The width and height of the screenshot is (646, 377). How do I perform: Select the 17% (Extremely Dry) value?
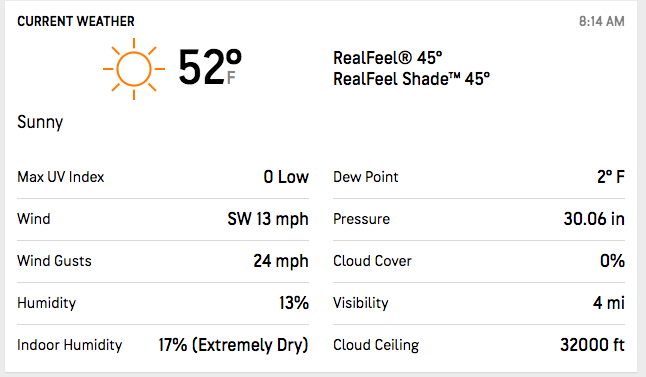point(234,345)
